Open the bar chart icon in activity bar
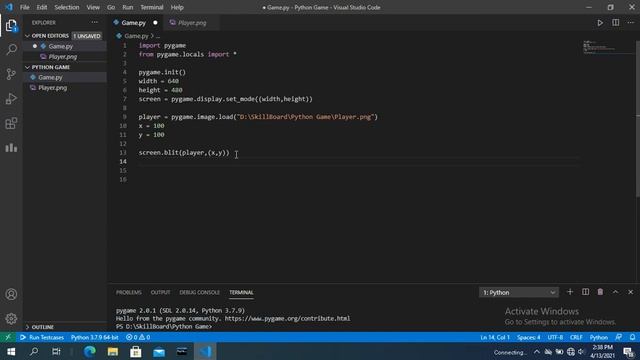Screen dimensions: 640x360 click(x=11, y=147)
